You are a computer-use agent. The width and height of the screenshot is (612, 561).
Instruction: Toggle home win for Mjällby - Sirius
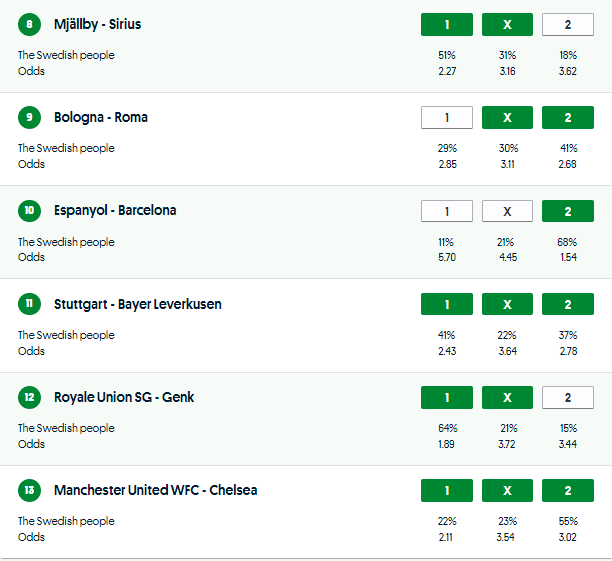pyautogui.click(x=447, y=25)
